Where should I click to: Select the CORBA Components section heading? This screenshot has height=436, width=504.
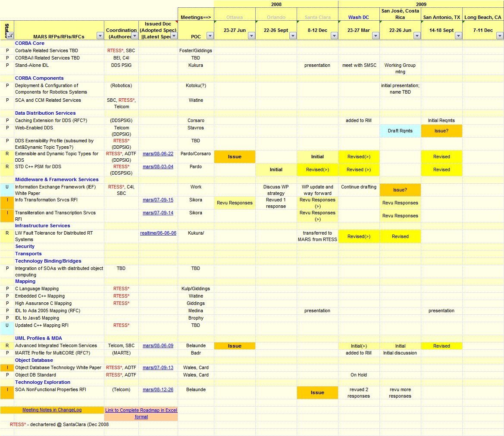39,78
